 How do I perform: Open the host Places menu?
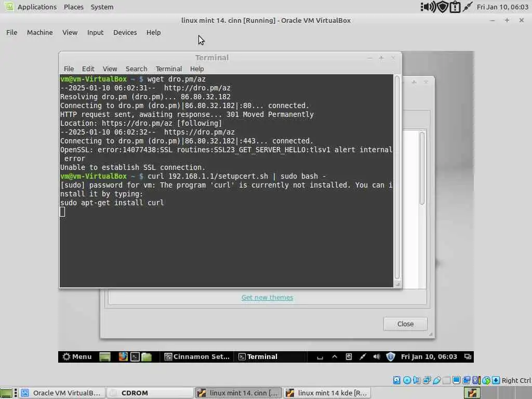coord(73,7)
